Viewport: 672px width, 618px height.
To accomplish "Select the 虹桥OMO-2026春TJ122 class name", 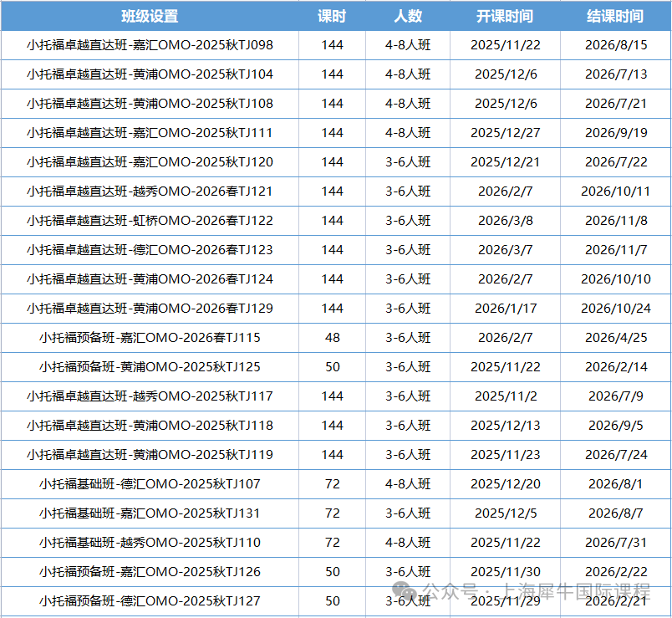I will (x=150, y=221).
